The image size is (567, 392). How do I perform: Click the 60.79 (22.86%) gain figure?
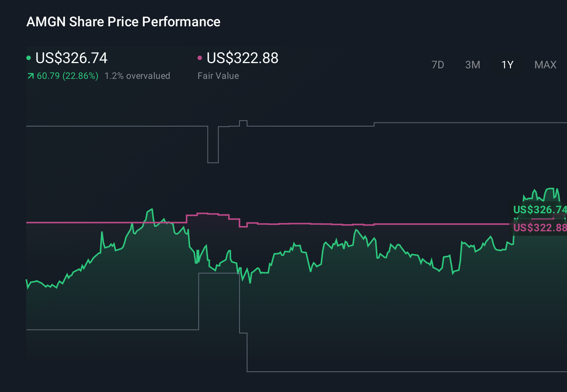click(67, 75)
